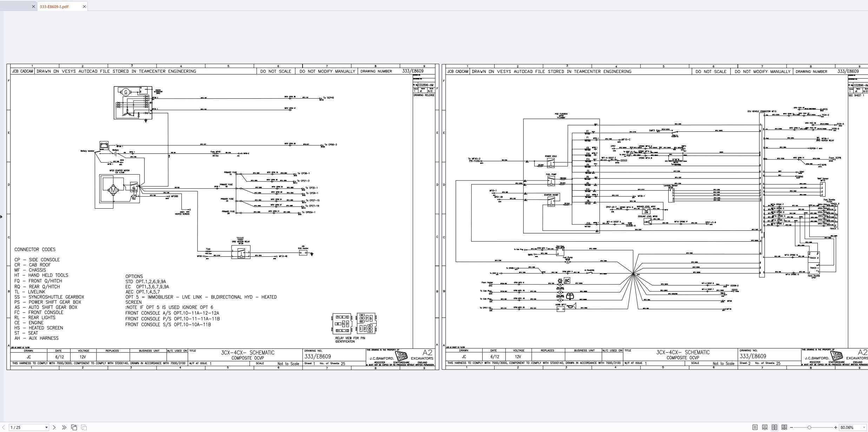
Task: Go forward to next view icon
Action: [84, 427]
